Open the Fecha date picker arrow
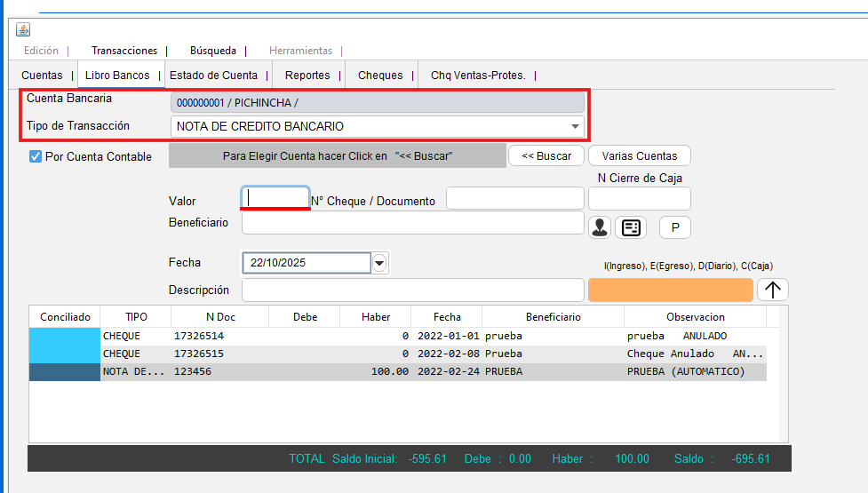Image resolution: width=868 pixels, height=493 pixels. [x=380, y=263]
